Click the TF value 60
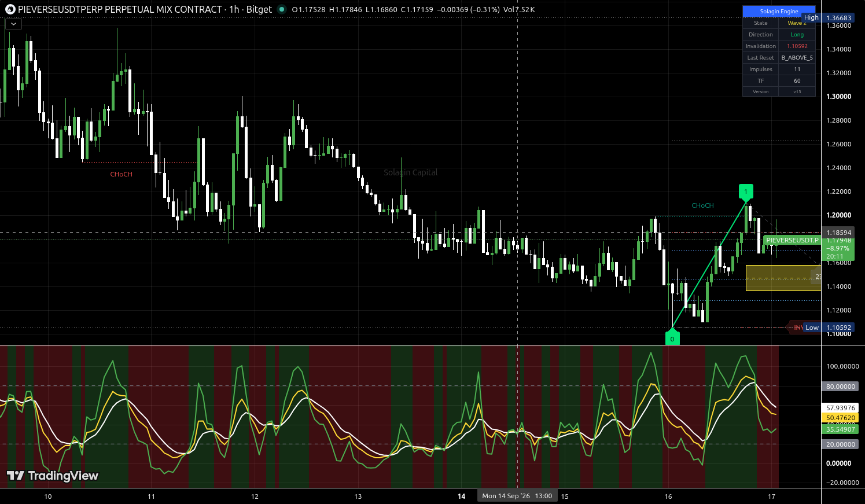The image size is (865, 504). click(x=797, y=81)
